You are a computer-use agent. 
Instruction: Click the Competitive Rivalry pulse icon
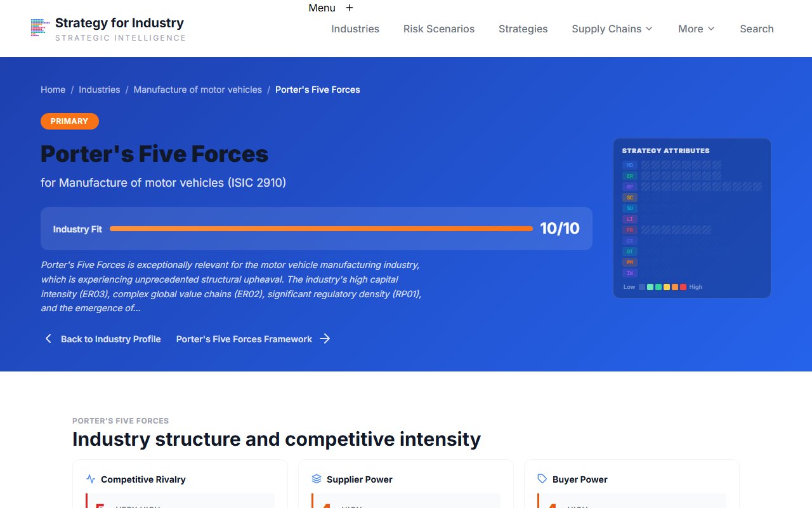(91, 479)
